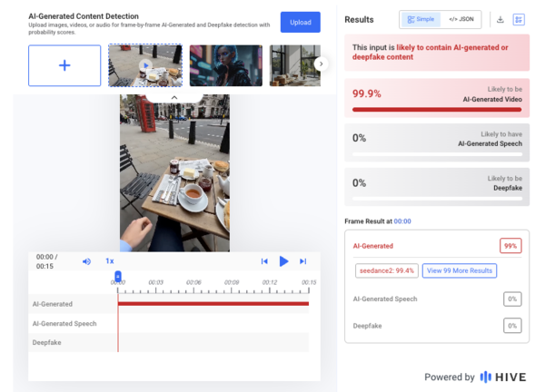The image size is (545, 392).
Task: Click the blue timeline playhead handle
Action: 118,277
